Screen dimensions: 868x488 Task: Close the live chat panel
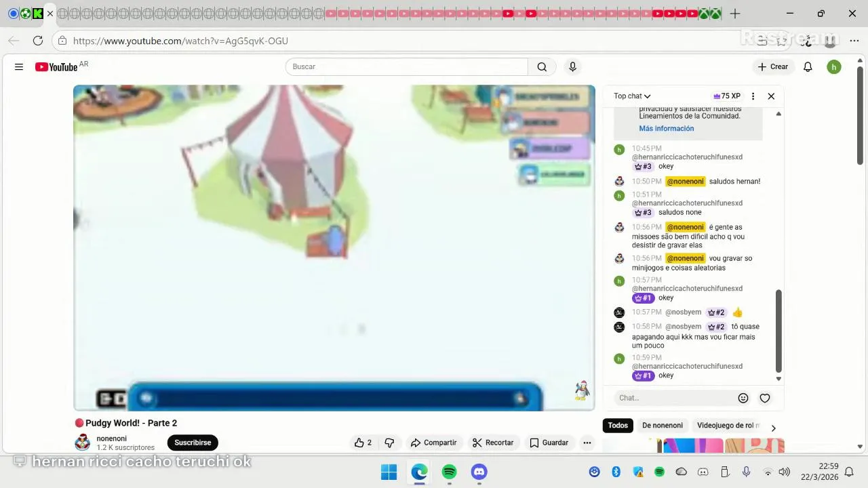771,96
